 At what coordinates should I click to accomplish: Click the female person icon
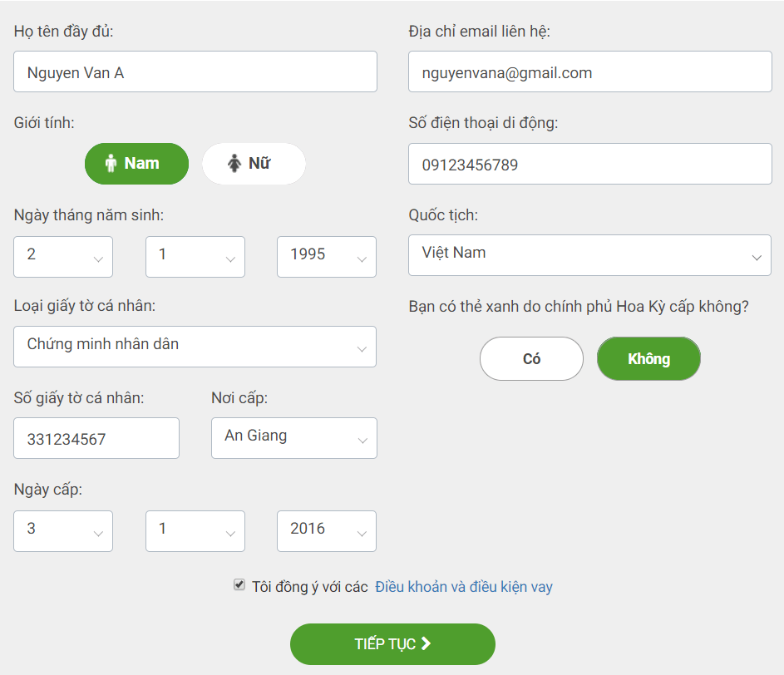pyautogui.click(x=234, y=164)
